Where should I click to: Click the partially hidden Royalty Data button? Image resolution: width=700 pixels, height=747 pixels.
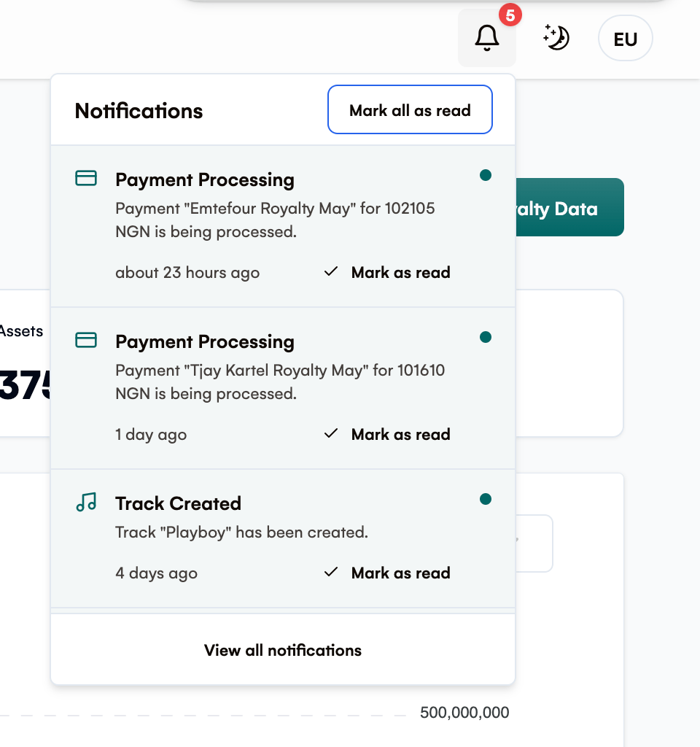(570, 207)
